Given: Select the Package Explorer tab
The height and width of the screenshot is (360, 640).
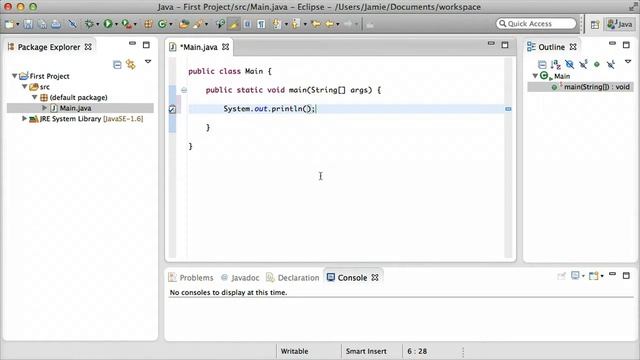Looking at the screenshot, I should coord(49,47).
